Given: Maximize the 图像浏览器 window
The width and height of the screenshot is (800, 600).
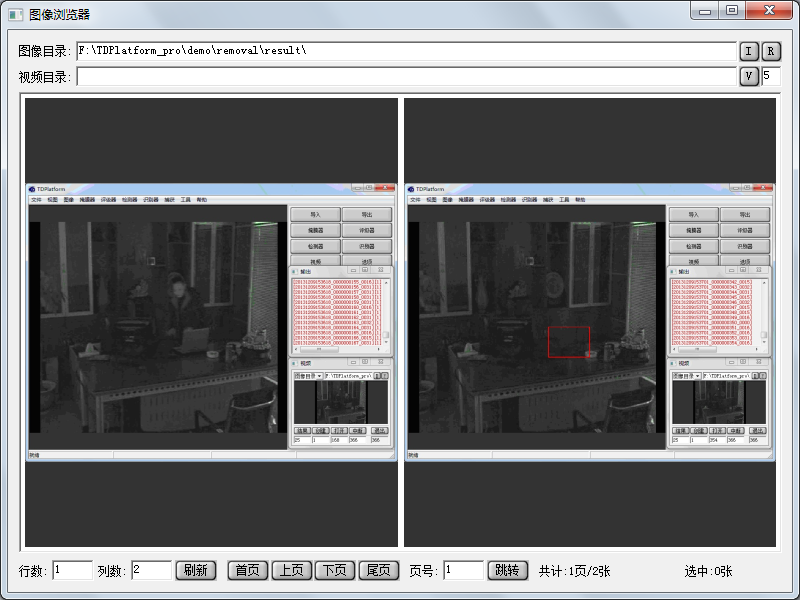Looking at the screenshot, I should click(x=732, y=10).
